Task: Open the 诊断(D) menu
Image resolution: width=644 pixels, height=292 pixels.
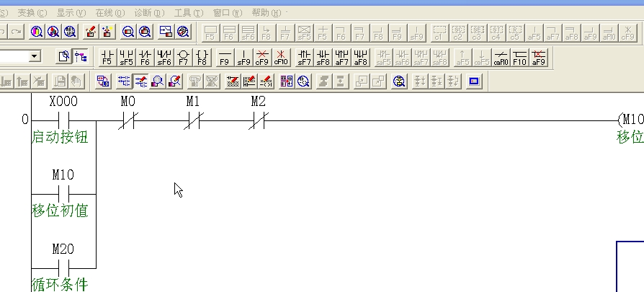Action: [148, 13]
